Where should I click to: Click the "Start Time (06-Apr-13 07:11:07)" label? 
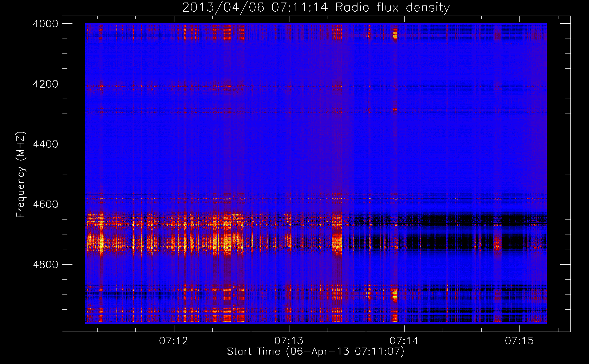(316, 352)
